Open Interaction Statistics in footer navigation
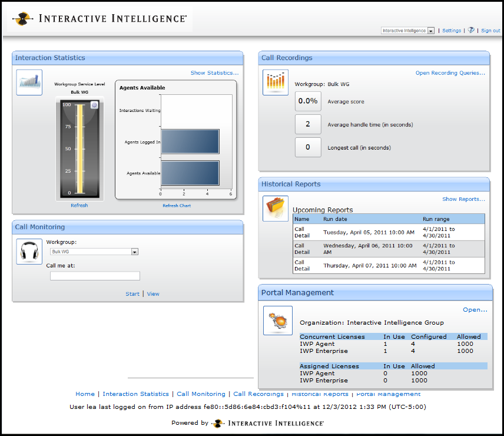This screenshot has height=436, width=504. tap(135, 394)
